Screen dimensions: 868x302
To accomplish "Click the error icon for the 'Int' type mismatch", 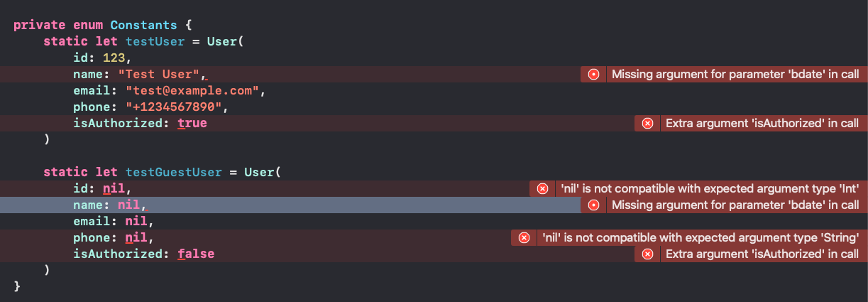I will 542,189.
